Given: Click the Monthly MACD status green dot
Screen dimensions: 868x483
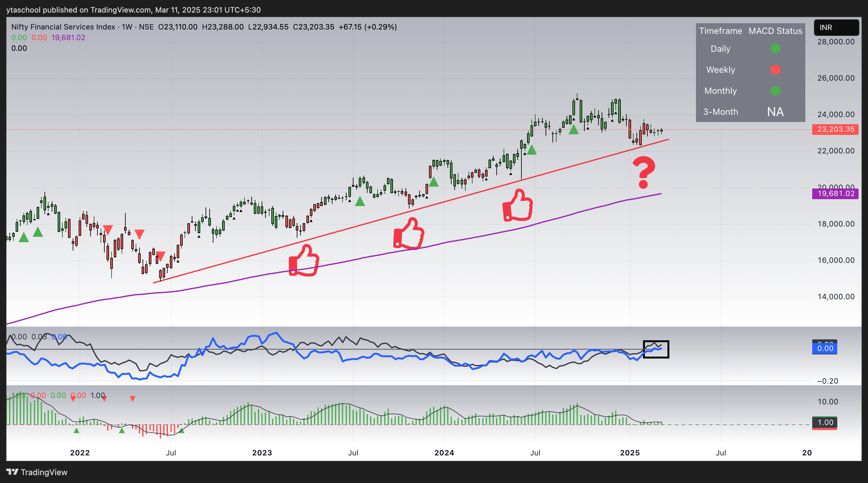Looking at the screenshot, I should [775, 91].
